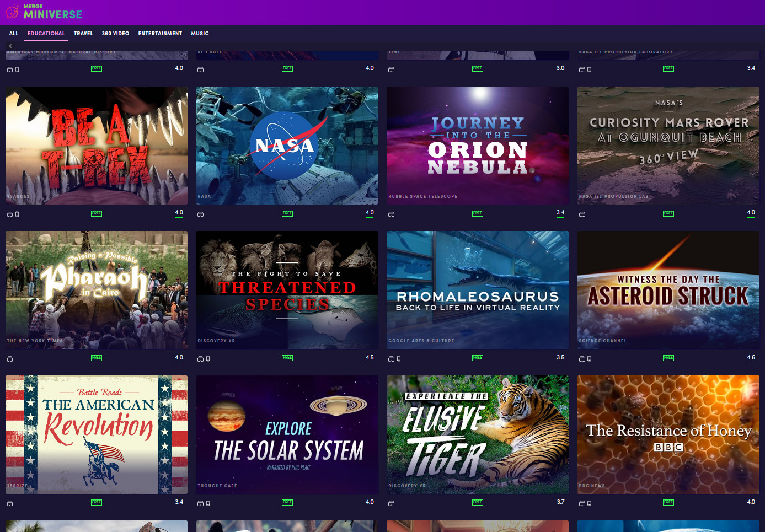Open Raising a Possible Pharaoh in Cairo
Image resolution: width=765 pixels, height=532 pixels.
pos(97,290)
